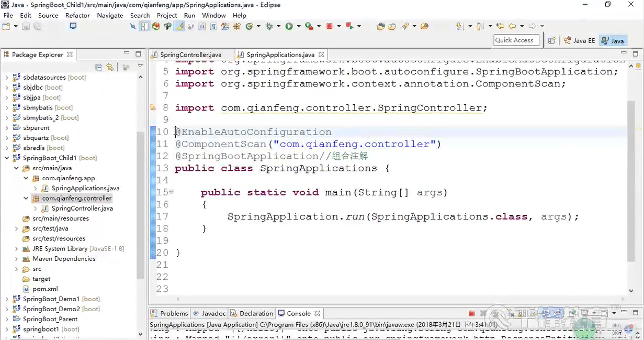This screenshot has width=644, height=340.
Task: Click Collapse All in Package Explorer
Action: point(99,67)
